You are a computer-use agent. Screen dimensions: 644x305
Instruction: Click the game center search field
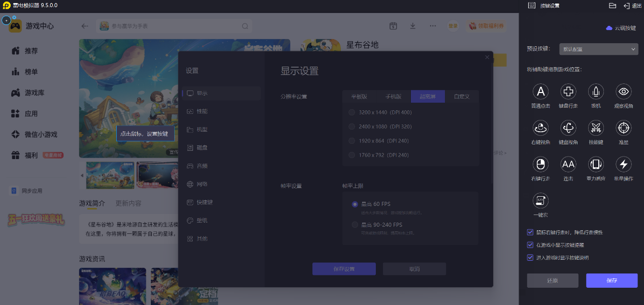[174, 26]
